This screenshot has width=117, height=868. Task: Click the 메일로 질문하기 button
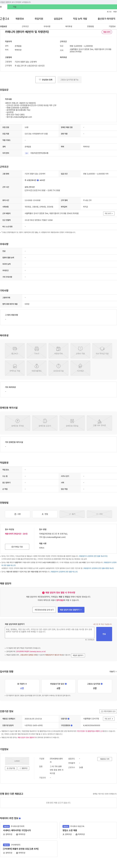pos(78,655)
